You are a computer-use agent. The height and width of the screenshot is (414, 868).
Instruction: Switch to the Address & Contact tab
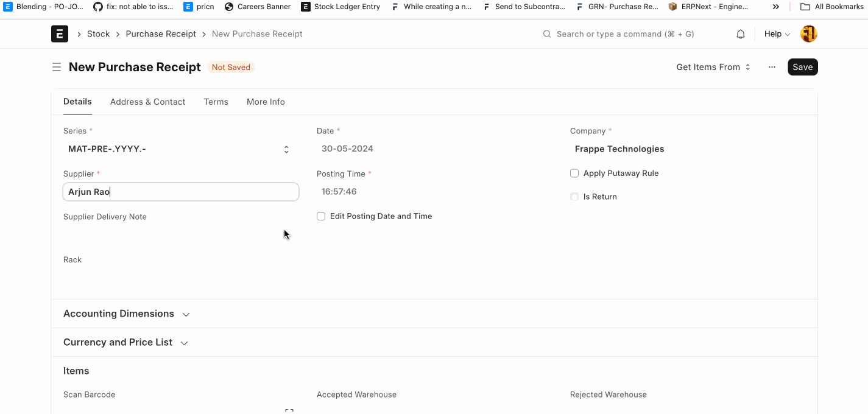point(147,102)
